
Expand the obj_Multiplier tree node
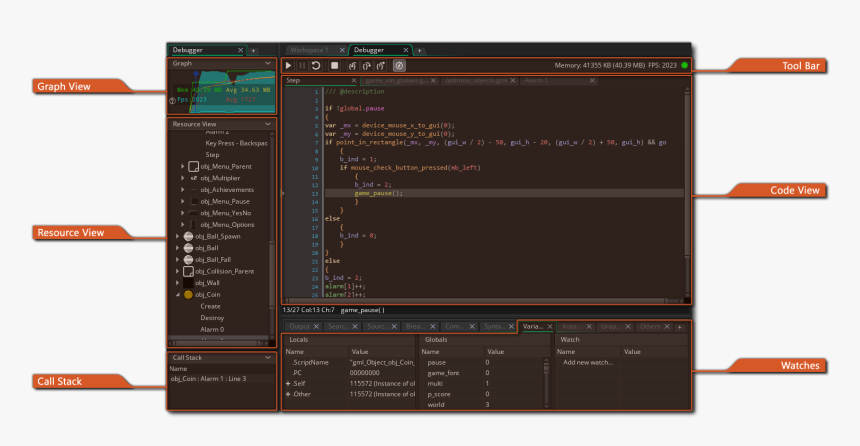click(183, 178)
